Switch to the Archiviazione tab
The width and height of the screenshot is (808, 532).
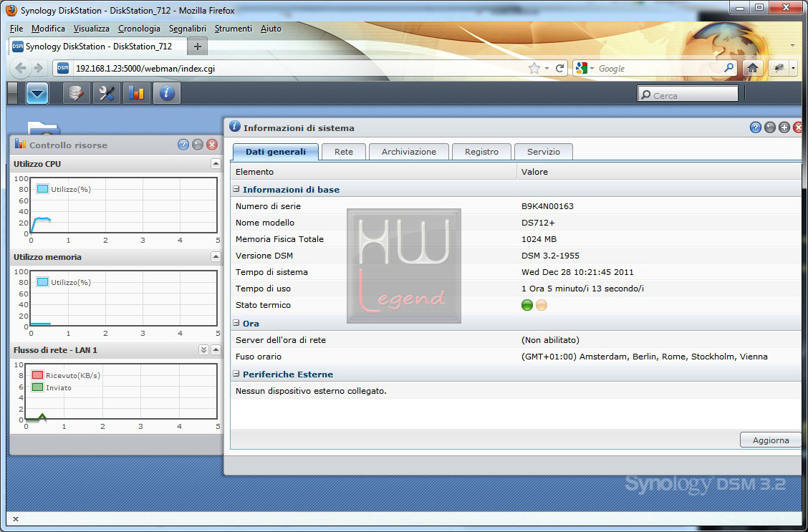[x=408, y=151]
